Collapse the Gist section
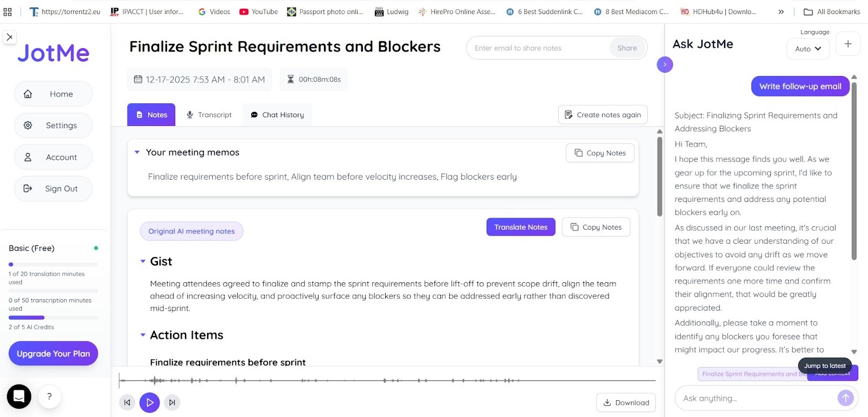Image resolution: width=868 pixels, height=417 pixels. (x=143, y=262)
